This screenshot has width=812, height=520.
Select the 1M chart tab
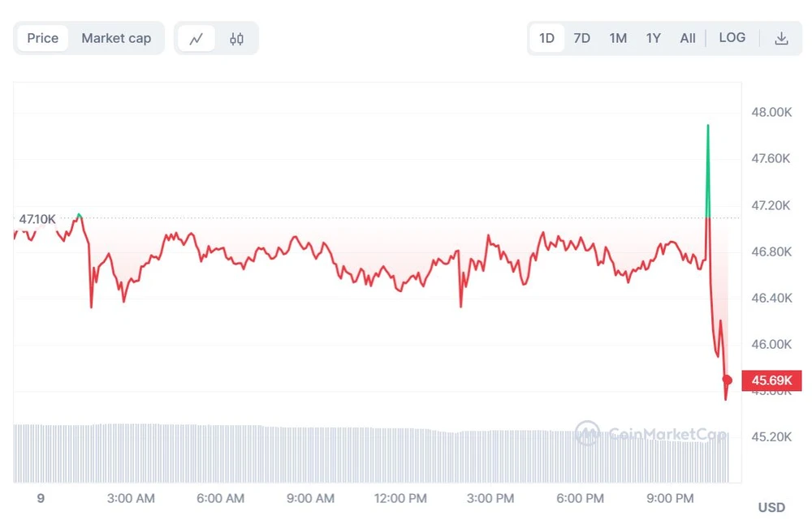pyautogui.click(x=618, y=37)
